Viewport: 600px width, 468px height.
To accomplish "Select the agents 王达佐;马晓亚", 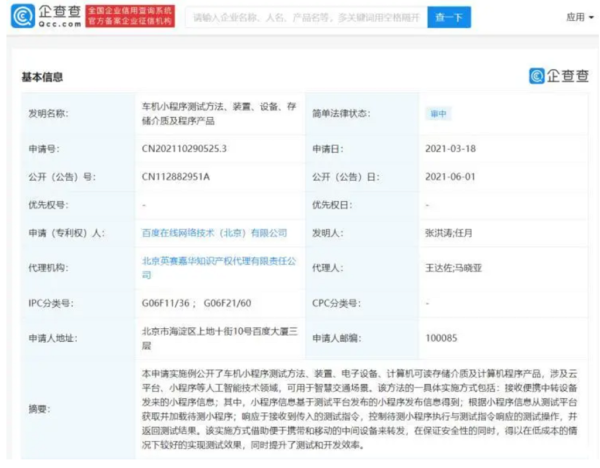I will pyautogui.click(x=453, y=268).
